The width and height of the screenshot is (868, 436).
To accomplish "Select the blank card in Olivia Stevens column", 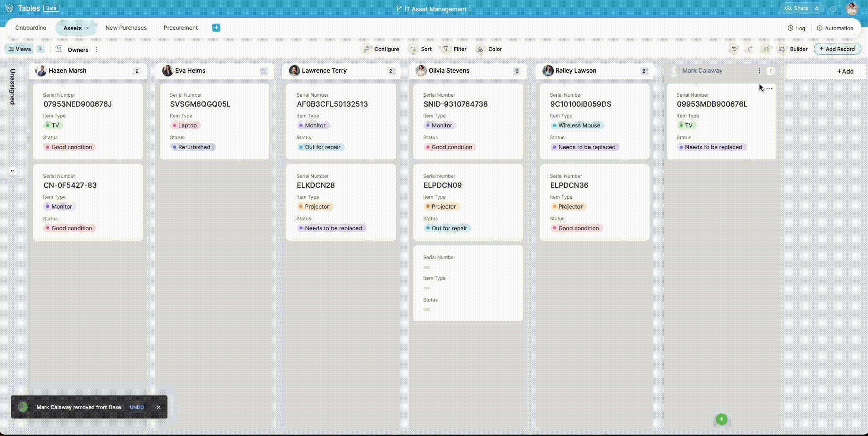I will (468, 284).
